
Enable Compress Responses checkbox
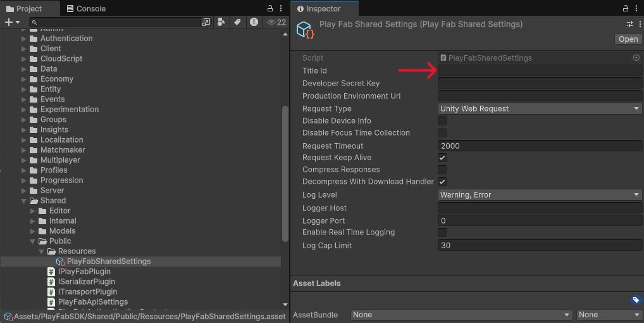point(442,170)
